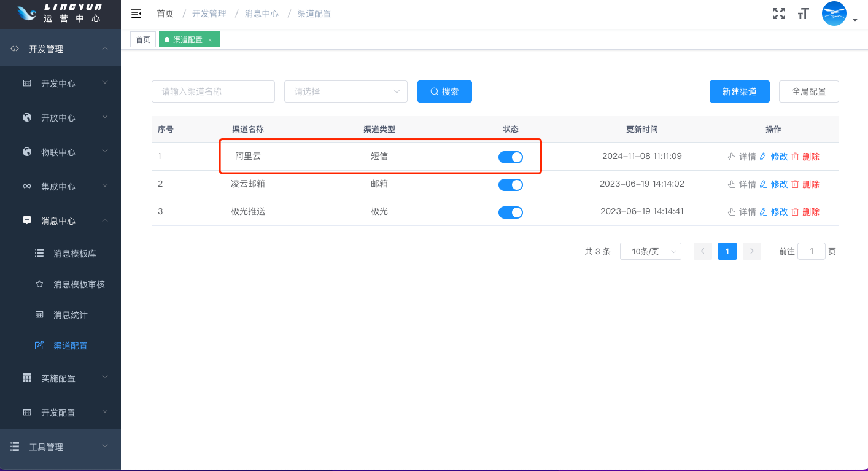This screenshot has width=868, height=471.
Task: Click the list icon beside 消息模板库
Action: coord(39,253)
